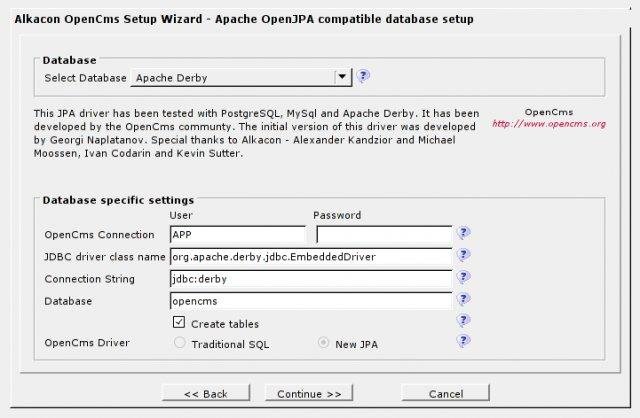This screenshot has width=640, height=418.
Task: Open help icon for OpenCms Driver row
Action: coord(463,341)
